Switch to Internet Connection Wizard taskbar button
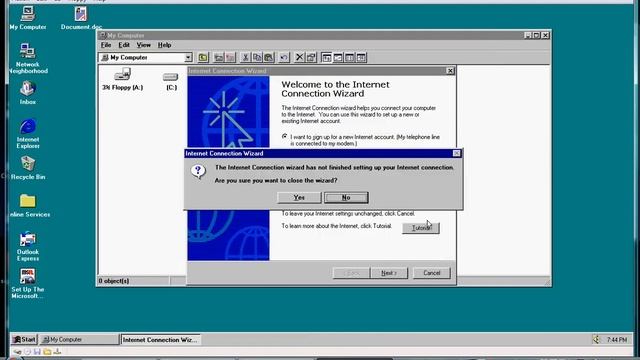The height and width of the screenshot is (360, 640). click(160, 340)
